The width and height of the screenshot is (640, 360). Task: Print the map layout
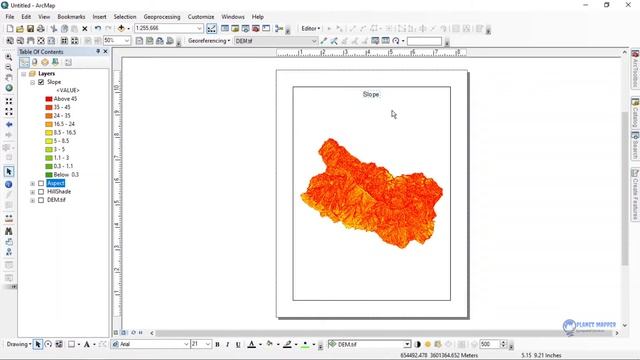(x=40, y=29)
